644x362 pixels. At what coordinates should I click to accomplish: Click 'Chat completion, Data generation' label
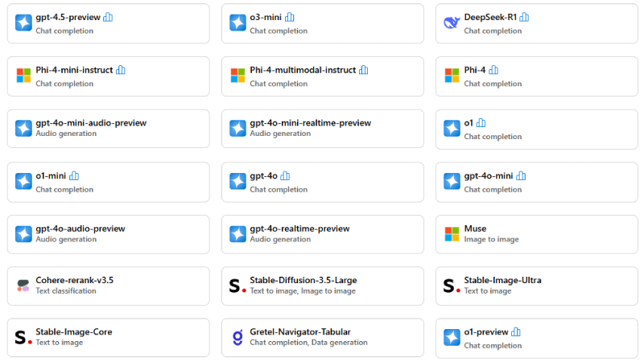(x=309, y=343)
